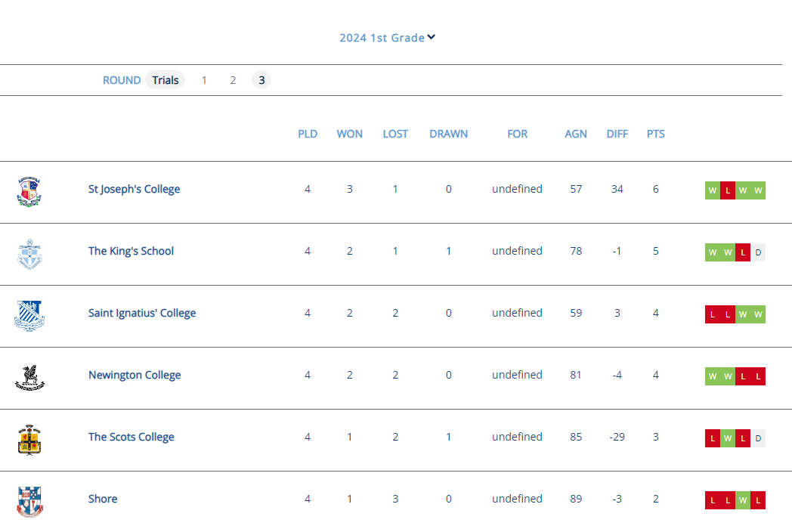
Task: Click the DIFF column header
Action: point(617,134)
